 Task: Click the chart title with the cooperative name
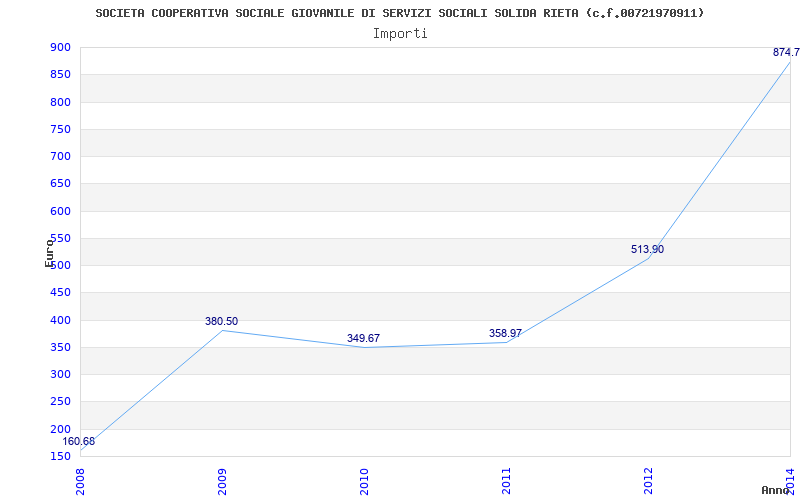pos(399,13)
